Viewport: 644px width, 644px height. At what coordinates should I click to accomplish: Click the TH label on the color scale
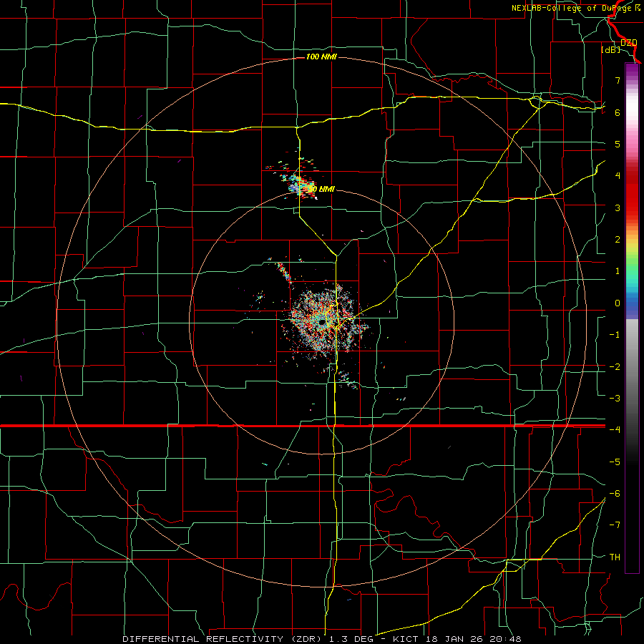[x=615, y=557]
